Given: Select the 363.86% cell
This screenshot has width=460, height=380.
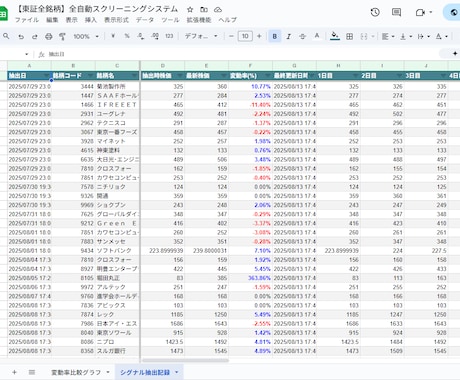Looking at the screenshot, I should (250, 278).
